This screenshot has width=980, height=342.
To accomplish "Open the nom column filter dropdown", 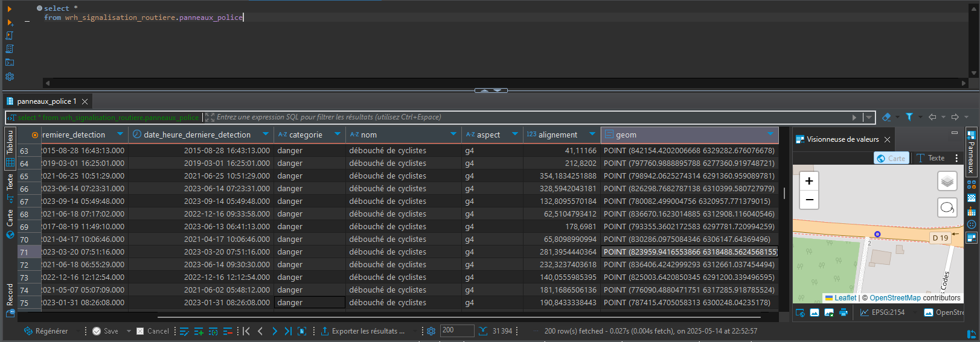I will tap(453, 135).
